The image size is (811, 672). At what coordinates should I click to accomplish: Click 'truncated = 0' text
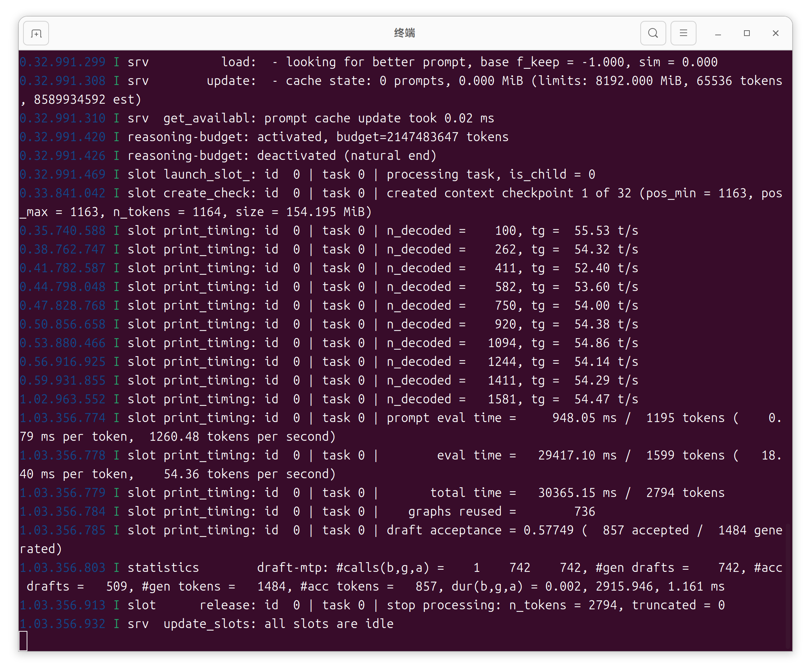click(678, 606)
